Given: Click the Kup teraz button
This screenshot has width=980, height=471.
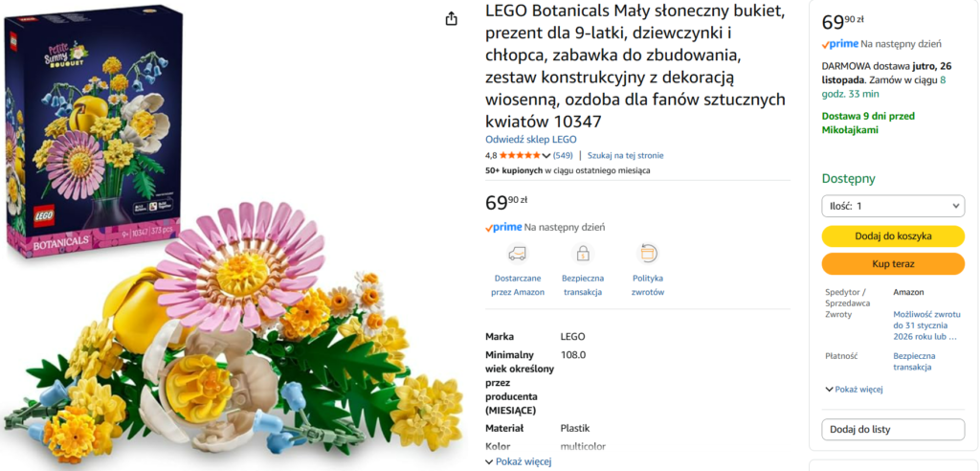Looking at the screenshot, I should 893,263.
